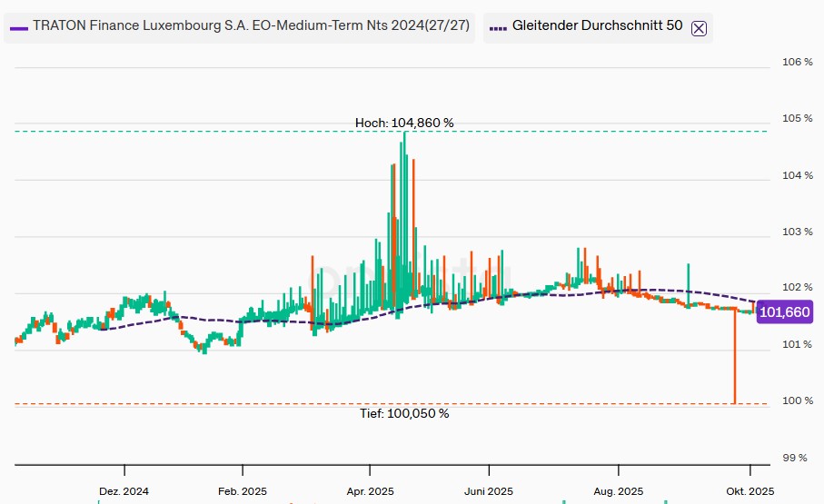
Task: Click the solid purple TRATON legend line swatch
Action: (x=18, y=27)
